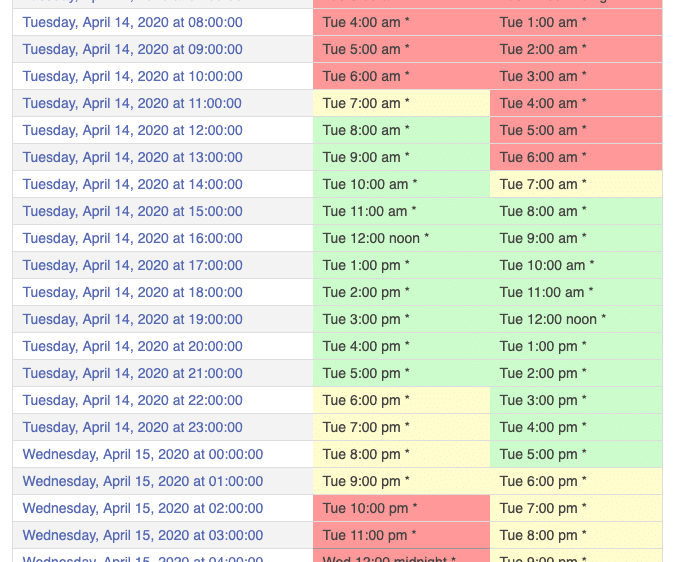The image size is (675, 562).
Task: Open the April 14, 2020 at 22:00:00 link
Action: 132,400
